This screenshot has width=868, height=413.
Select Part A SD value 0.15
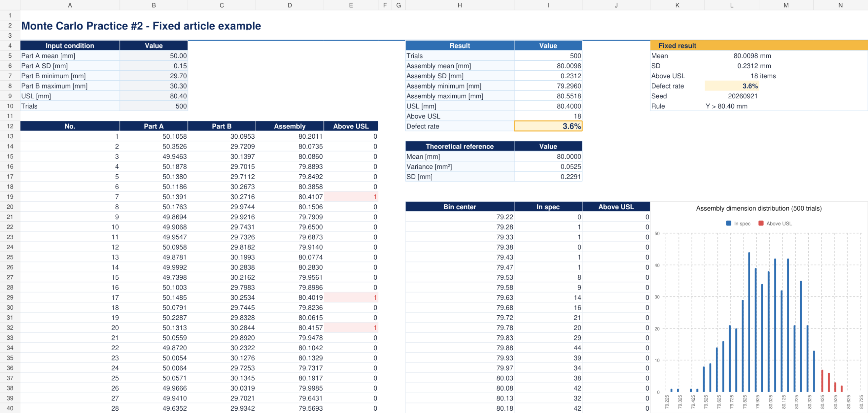click(154, 66)
